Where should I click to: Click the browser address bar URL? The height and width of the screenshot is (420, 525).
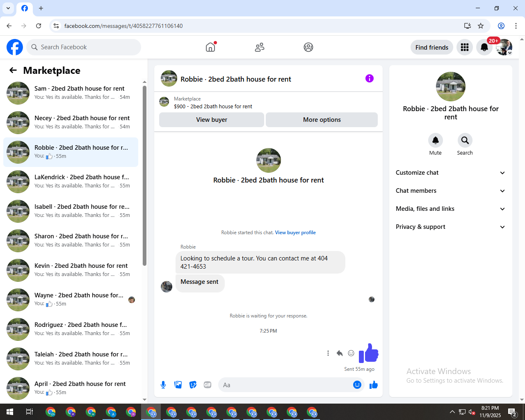pyautogui.click(x=123, y=26)
